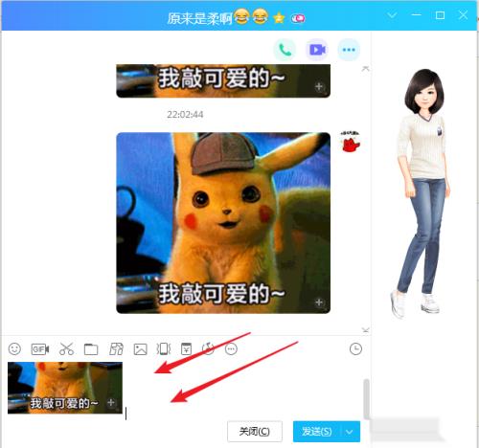Select the Pikachu image in input box
This screenshot has height=448, width=479.
coord(65,388)
